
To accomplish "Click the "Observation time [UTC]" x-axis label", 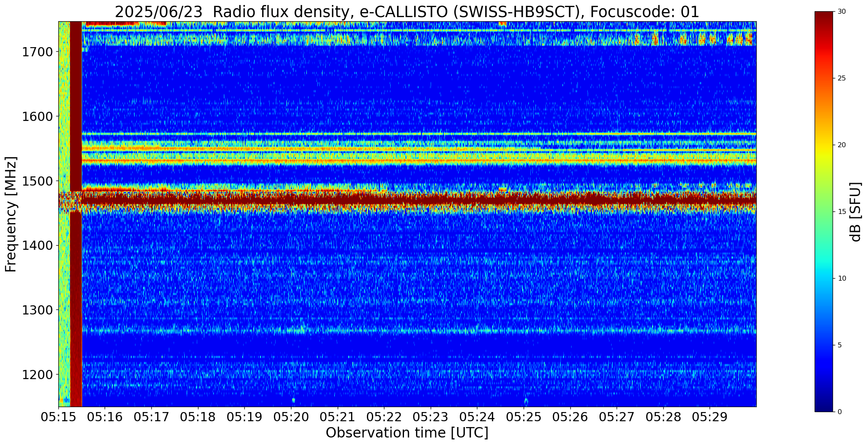I will point(407,433).
